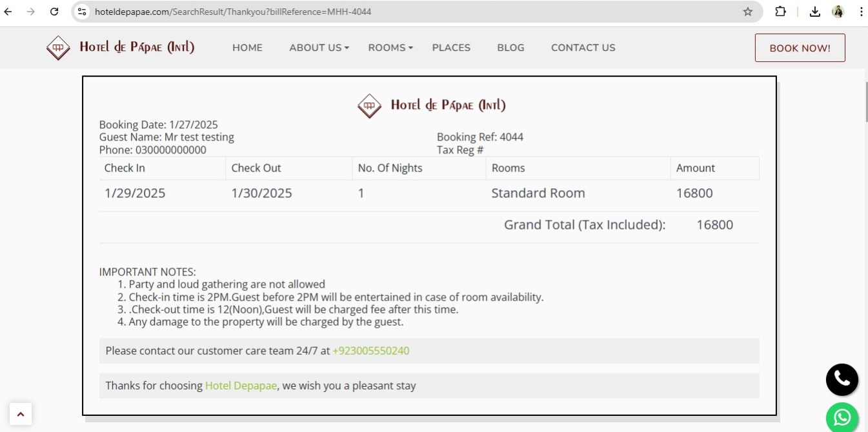Open the Chrome three-dot menu
This screenshot has height=432, width=868.
click(861, 12)
